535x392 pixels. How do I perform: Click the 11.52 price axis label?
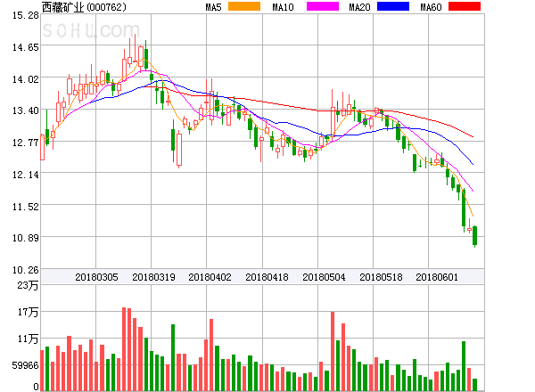pyautogui.click(x=26, y=207)
